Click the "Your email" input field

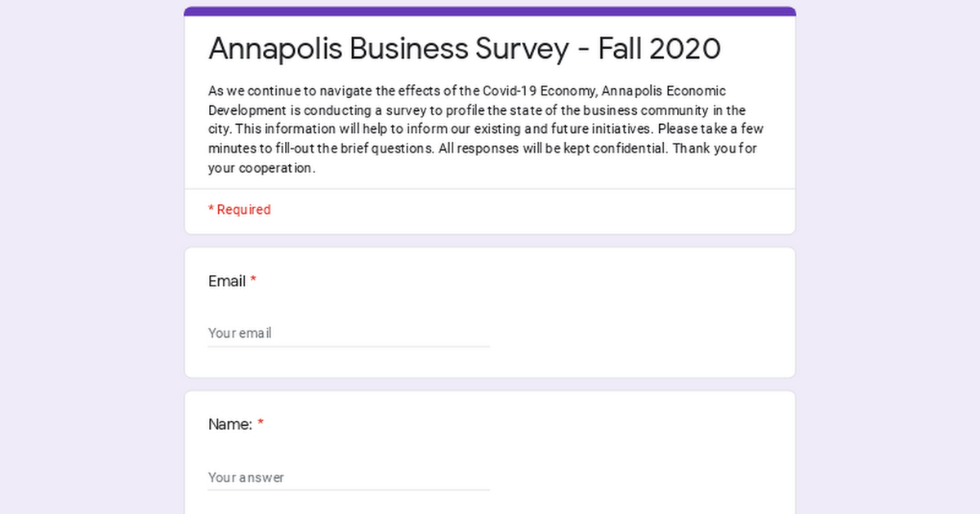[x=348, y=333]
